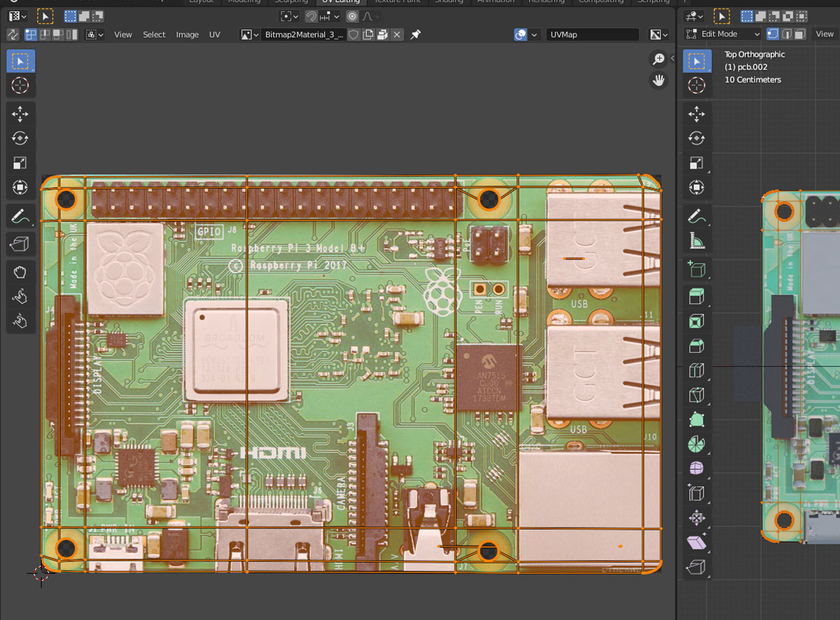Activate the Grab sculpt tool in UV editor
The width and height of the screenshot is (840, 620).
[x=20, y=272]
